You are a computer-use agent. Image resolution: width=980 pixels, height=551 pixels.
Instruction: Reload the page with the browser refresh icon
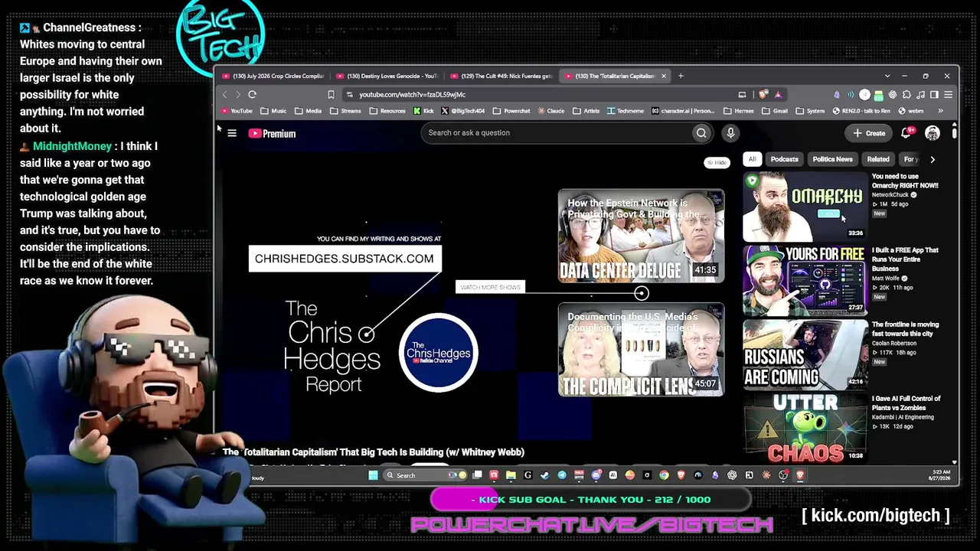point(252,94)
